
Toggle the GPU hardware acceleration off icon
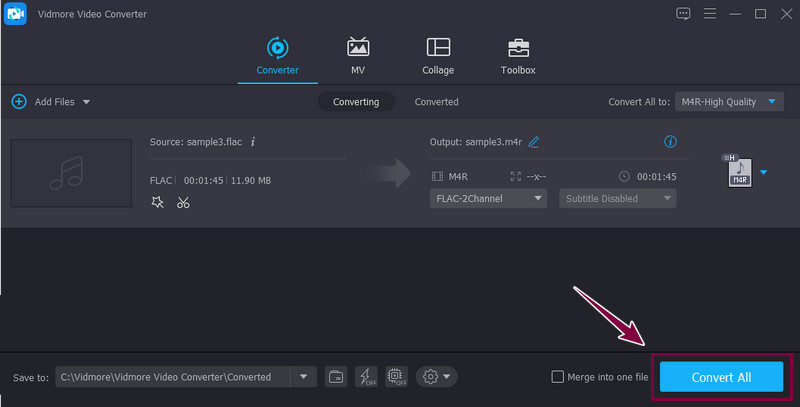click(x=395, y=377)
